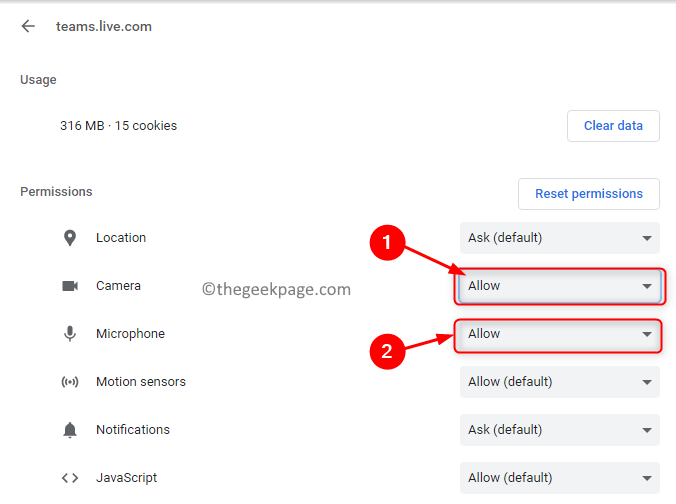Click the Microphone icon
The height and width of the screenshot is (504, 676).
coord(70,334)
